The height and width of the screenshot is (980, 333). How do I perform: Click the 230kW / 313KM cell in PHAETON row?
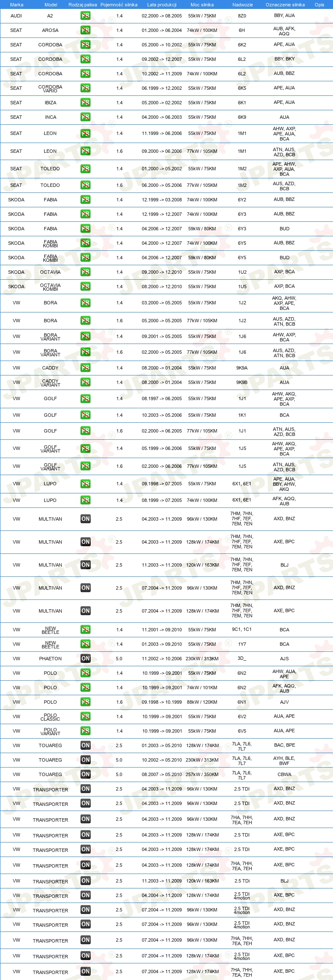click(202, 659)
